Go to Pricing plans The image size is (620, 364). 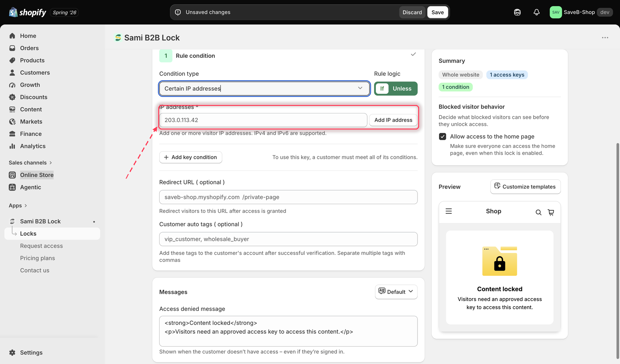(x=37, y=258)
